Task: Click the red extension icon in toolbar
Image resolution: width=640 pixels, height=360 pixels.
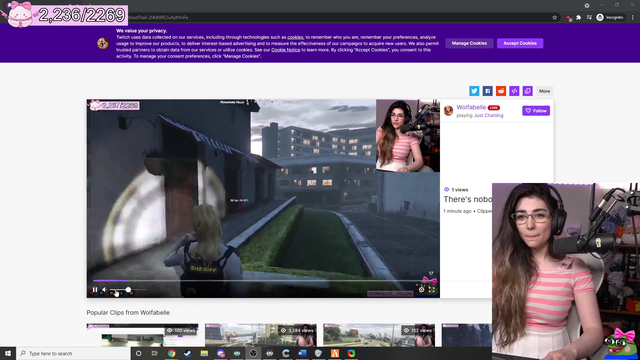Action: (x=568, y=18)
